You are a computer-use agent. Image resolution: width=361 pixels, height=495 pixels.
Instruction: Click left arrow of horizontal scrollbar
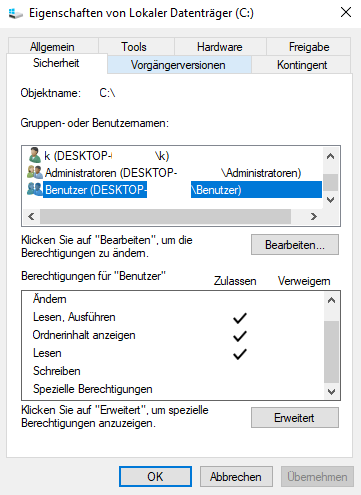31,217
